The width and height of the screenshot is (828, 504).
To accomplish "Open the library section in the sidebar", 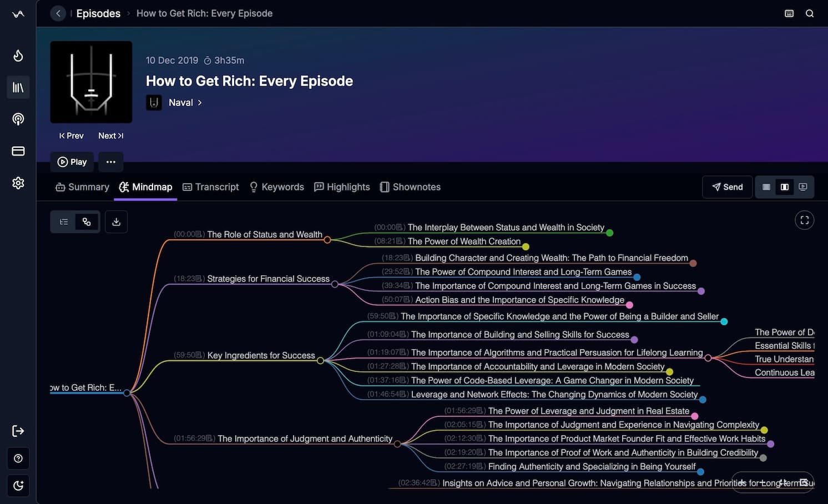I will pyautogui.click(x=18, y=87).
